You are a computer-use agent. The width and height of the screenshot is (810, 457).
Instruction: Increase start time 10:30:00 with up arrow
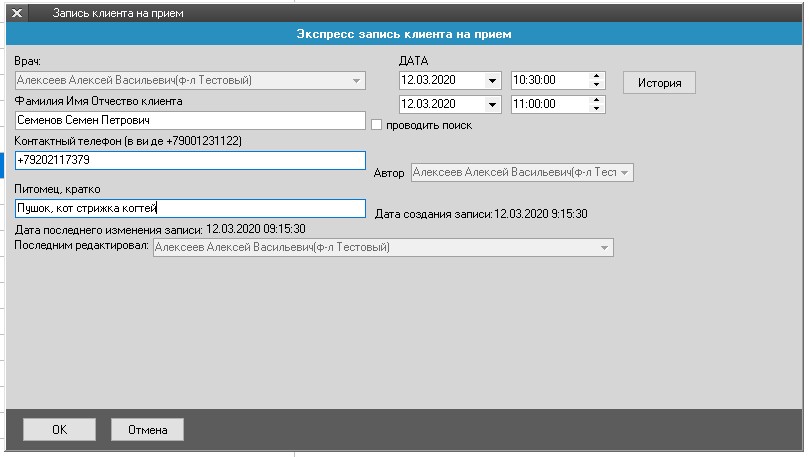597,77
